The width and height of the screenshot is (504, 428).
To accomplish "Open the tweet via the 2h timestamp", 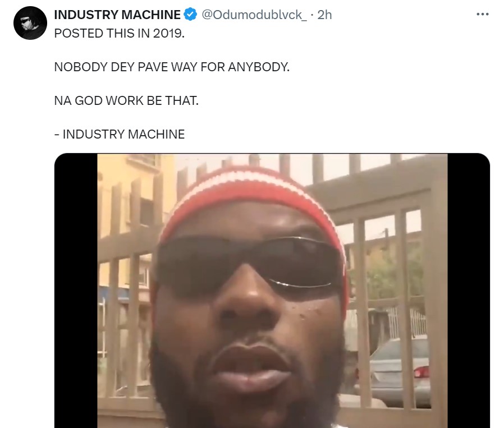I will (324, 15).
